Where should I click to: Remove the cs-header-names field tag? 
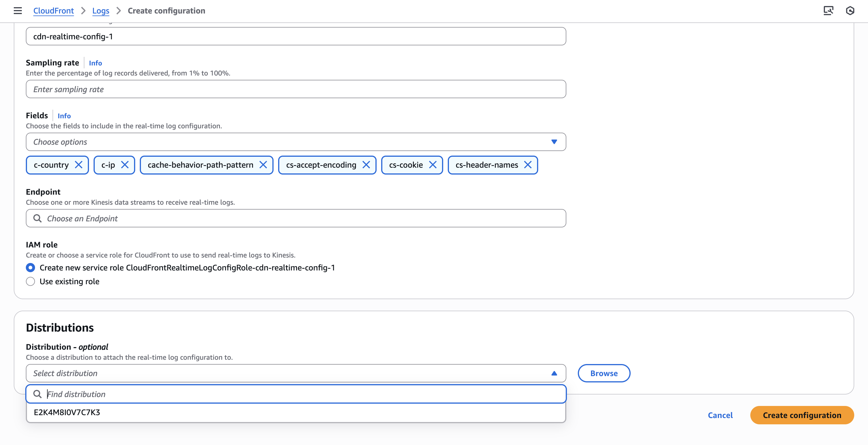coord(528,165)
